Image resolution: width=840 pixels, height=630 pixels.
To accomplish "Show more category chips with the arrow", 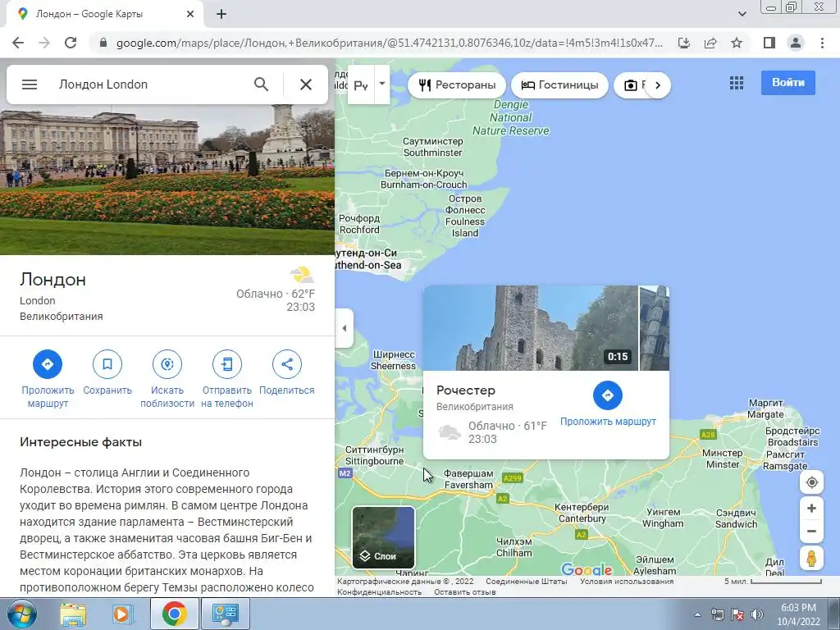I will (x=658, y=85).
